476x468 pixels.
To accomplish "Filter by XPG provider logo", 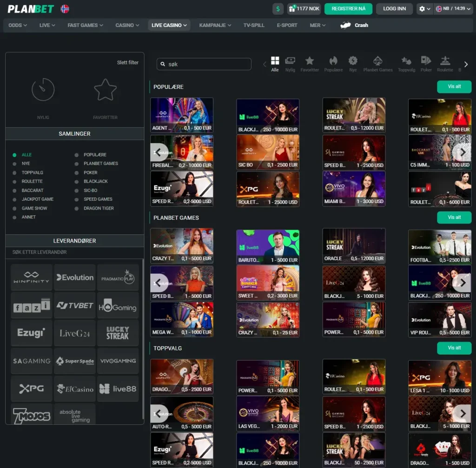I will coord(31,389).
